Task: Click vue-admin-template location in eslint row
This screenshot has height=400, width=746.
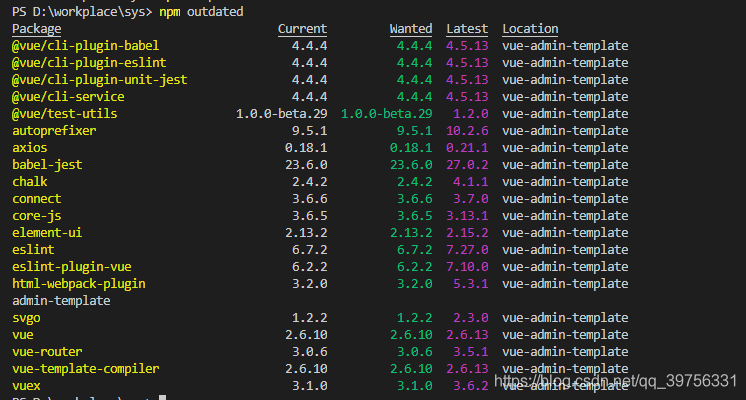Action: point(565,250)
